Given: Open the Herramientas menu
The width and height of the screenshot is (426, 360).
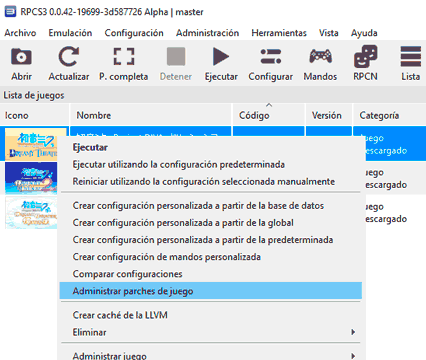Looking at the screenshot, I should pos(279,33).
